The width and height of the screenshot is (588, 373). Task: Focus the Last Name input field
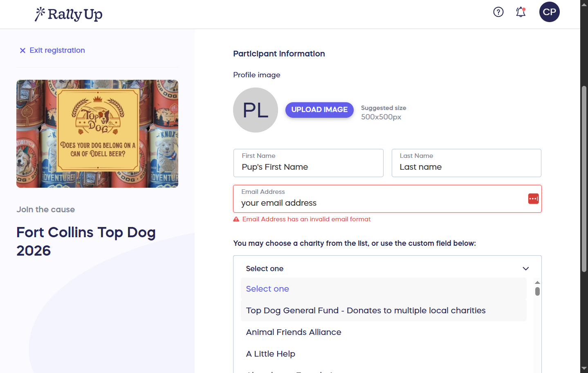[467, 163]
